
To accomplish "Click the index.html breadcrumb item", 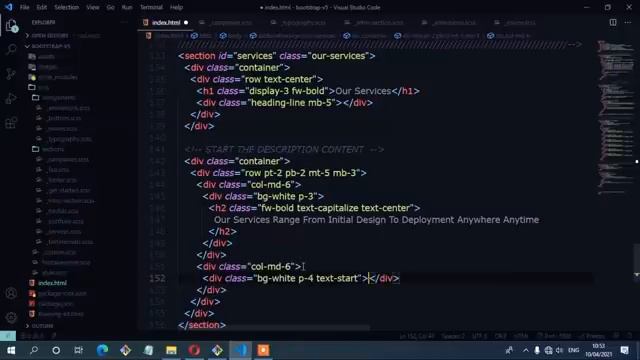I will 165,36.
